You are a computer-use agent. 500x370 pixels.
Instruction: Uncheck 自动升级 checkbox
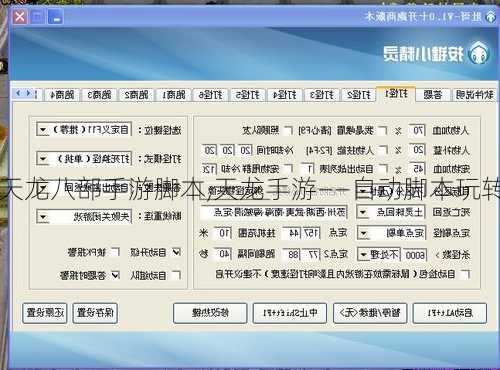click(177, 252)
